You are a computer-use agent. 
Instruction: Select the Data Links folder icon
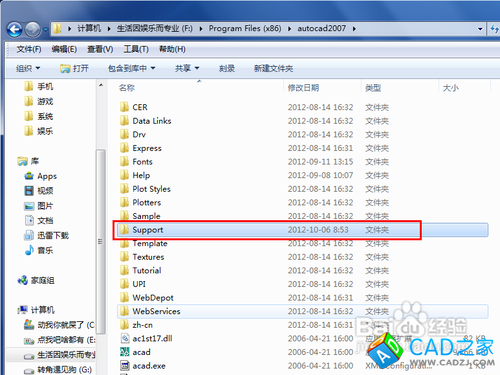(124, 121)
